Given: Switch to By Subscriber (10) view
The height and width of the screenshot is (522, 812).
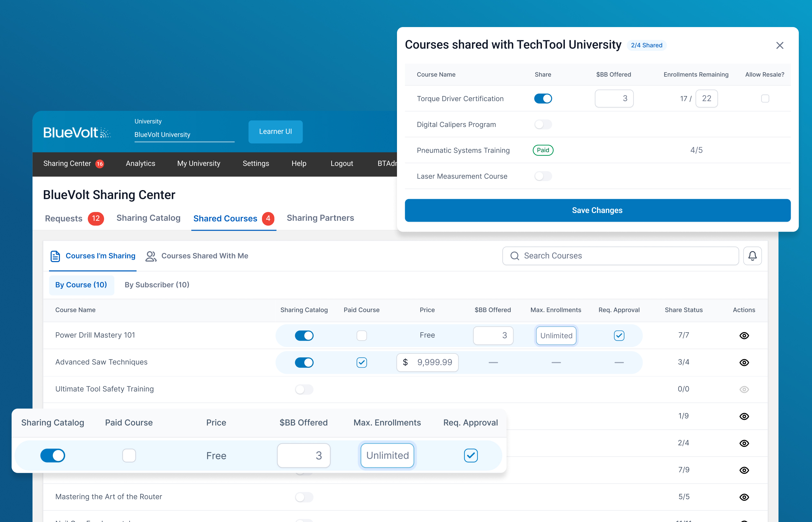Looking at the screenshot, I should click(x=157, y=285).
